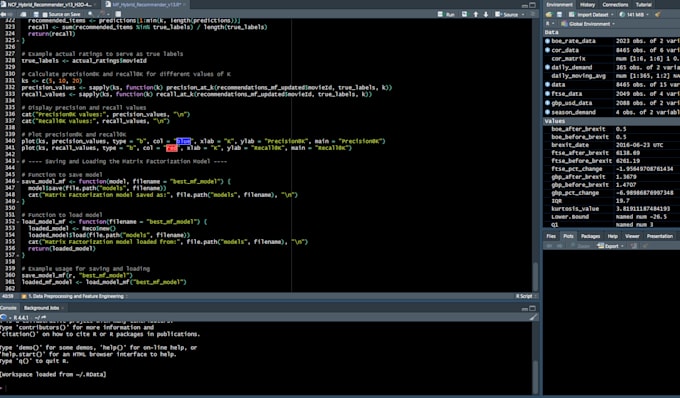Expand gbp_usd_data data frame
680x398 pixels.
click(x=547, y=103)
